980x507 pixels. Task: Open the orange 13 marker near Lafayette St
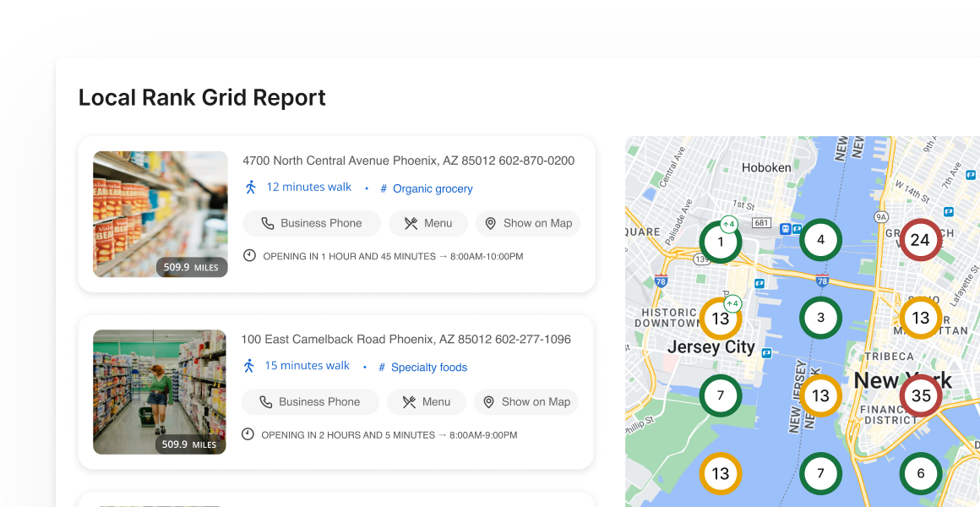[x=920, y=319]
